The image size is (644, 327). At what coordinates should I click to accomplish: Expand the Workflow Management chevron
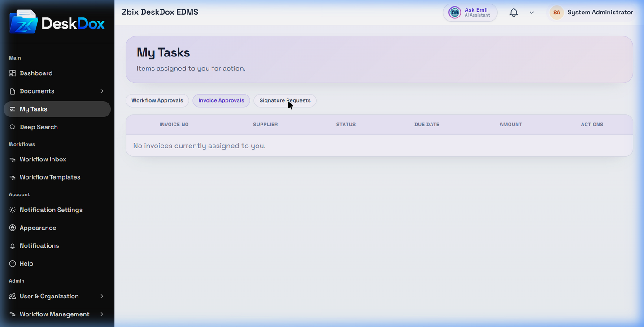102,314
